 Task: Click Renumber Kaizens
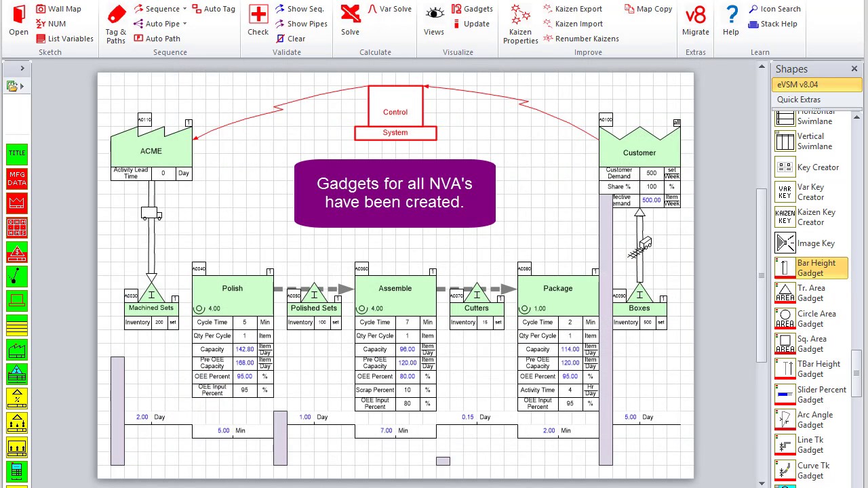tap(580, 39)
